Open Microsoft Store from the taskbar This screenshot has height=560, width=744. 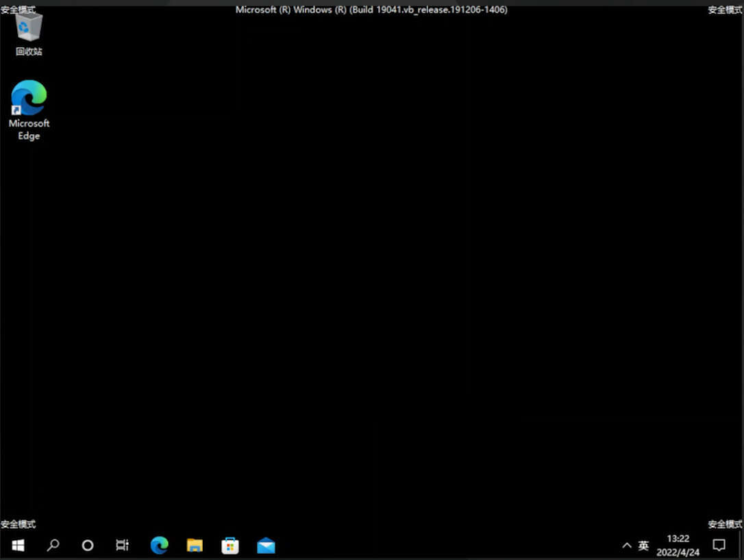(230, 546)
